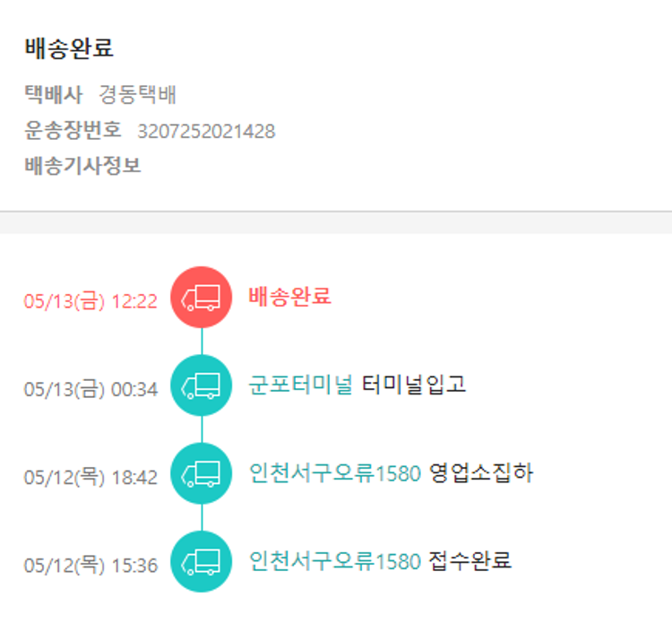The width and height of the screenshot is (672, 632).
Task: Click the red truck icon for 배송완료
Action: click(x=201, y=297)
